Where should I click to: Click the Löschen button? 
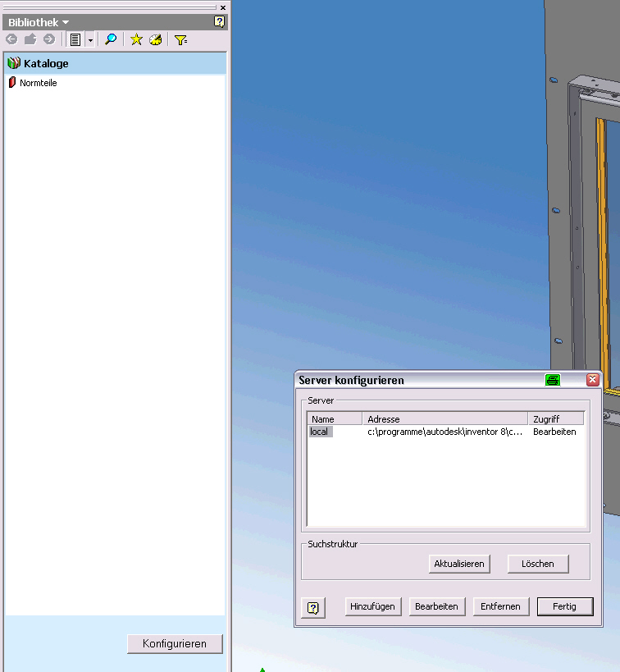[x=537, y=564]
